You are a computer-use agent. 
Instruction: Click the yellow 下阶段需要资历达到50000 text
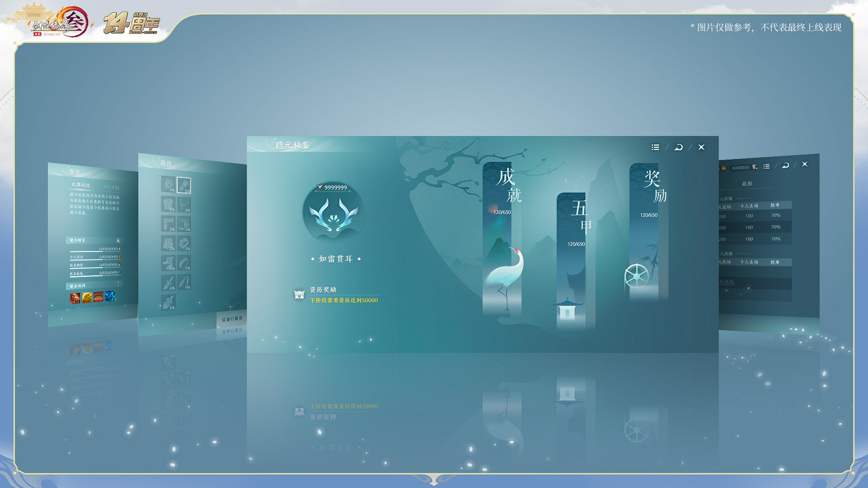344,301
